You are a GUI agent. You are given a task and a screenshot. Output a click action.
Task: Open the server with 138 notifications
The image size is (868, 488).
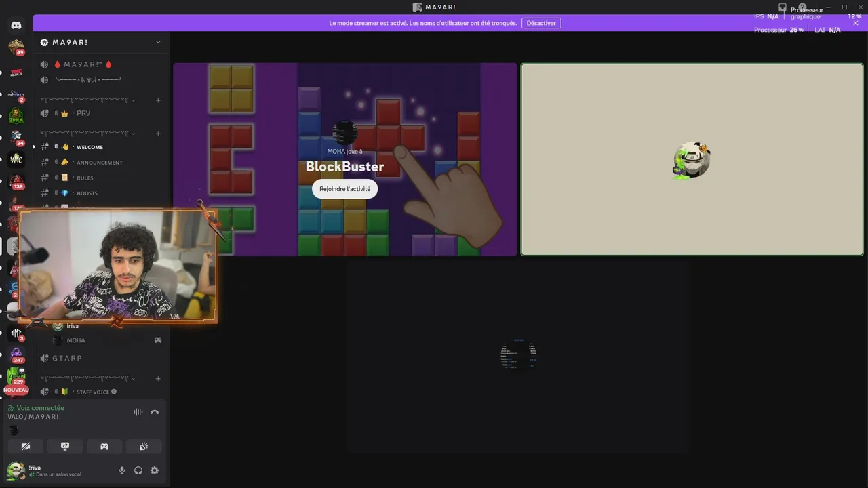[x=16, y=182]
